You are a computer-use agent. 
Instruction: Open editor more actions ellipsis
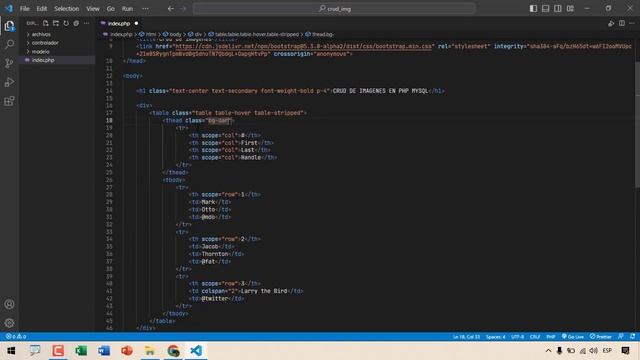[x=632, y=24]
